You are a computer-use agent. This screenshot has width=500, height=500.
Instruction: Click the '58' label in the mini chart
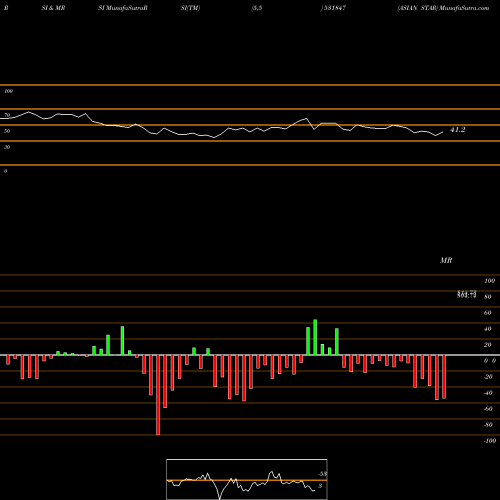pyautogui.click(x=323, y=474)
